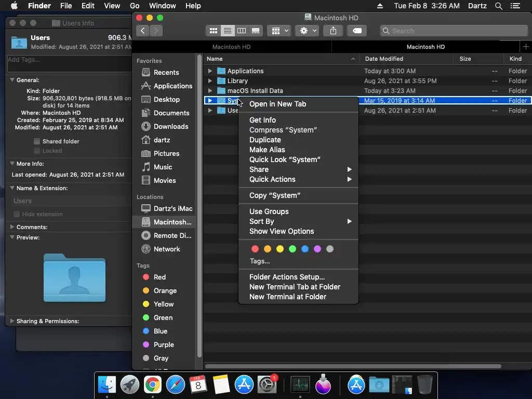The height and width of the screenshot is (399, 532).
Task: Go forward with the toolbar arrow
Action: pos(156,31)
